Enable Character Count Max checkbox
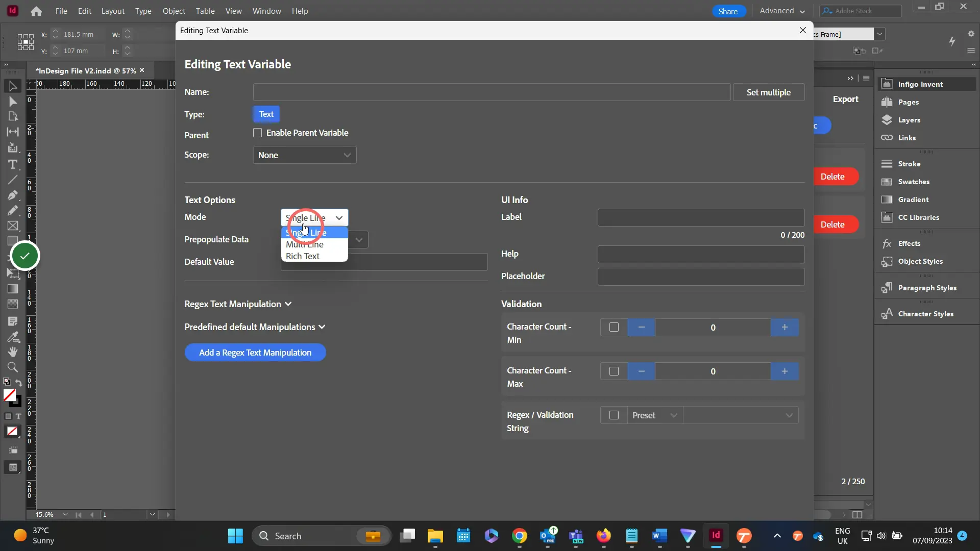 tap(614, 371)
